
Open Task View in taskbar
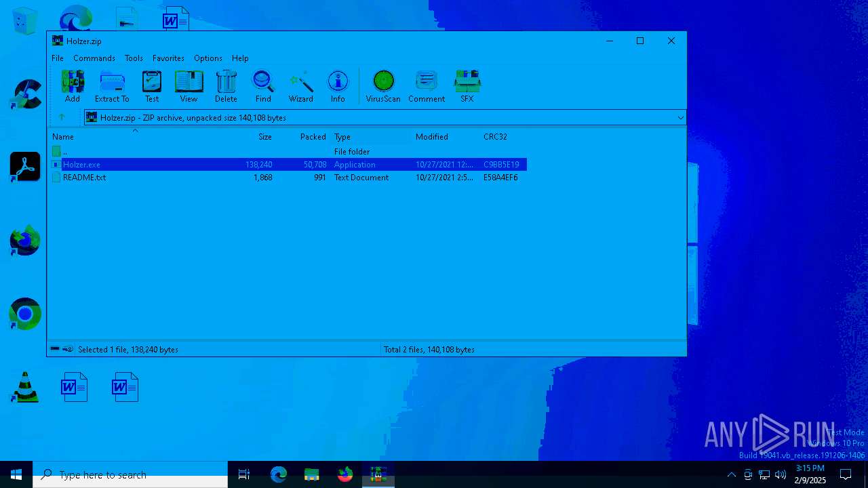point(244,474)
